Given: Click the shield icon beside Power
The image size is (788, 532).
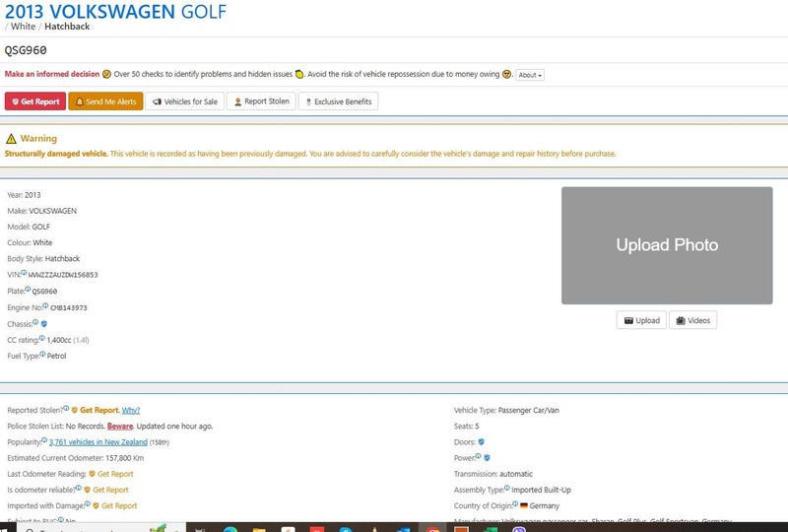Looking at the screenshot, I should (487, 457).
